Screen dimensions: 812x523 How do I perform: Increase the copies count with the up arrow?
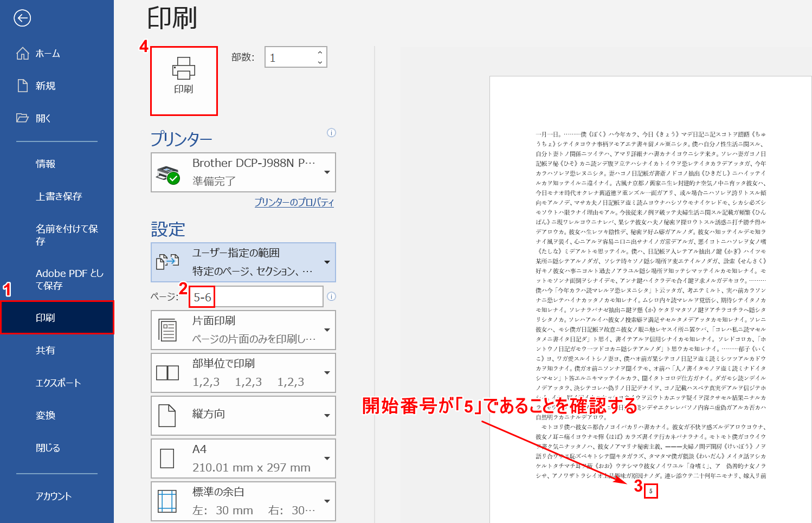coord(320,52)
